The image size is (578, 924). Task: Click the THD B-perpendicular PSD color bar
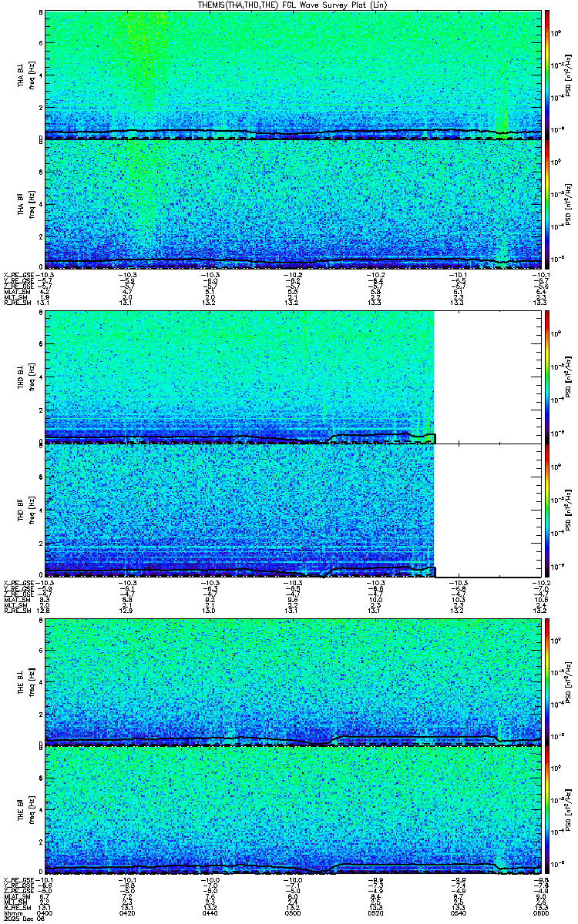coord(547,377)
